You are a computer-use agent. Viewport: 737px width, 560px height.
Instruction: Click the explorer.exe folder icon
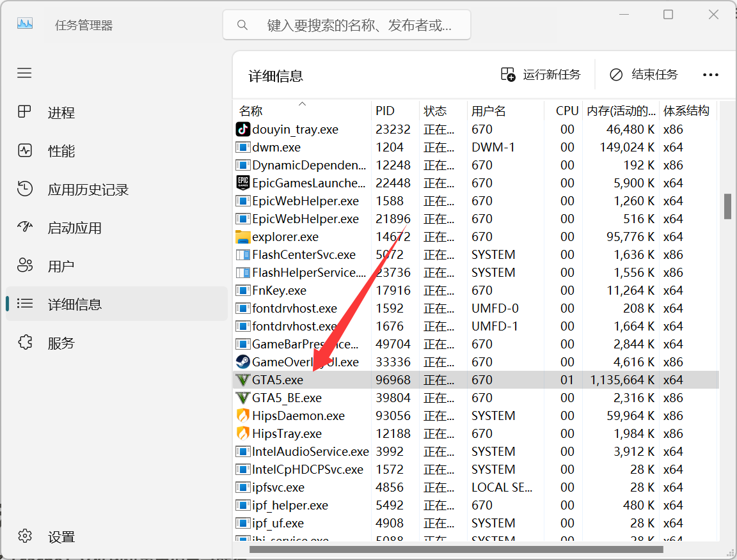pos(242,237)
